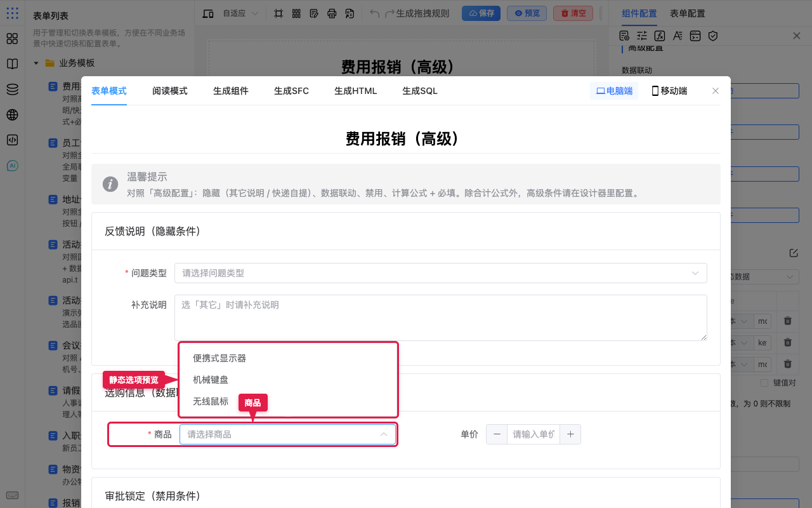Focus the 单价 number input
Image resolution: width=812 pixels, height=508 pixels.
click(534, 434)
